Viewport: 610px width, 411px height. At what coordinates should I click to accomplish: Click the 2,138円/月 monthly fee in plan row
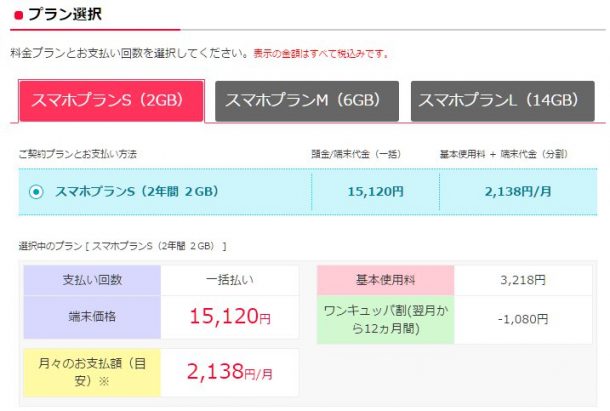517,192
